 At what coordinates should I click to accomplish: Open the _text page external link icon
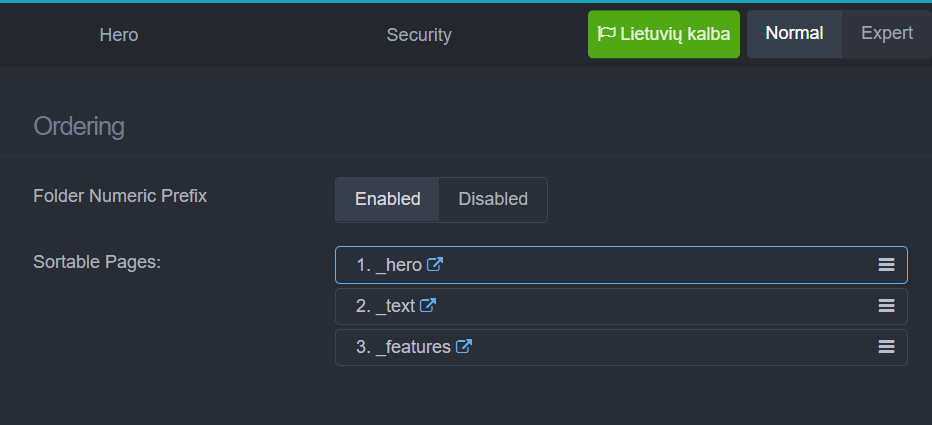pos(428,306)
